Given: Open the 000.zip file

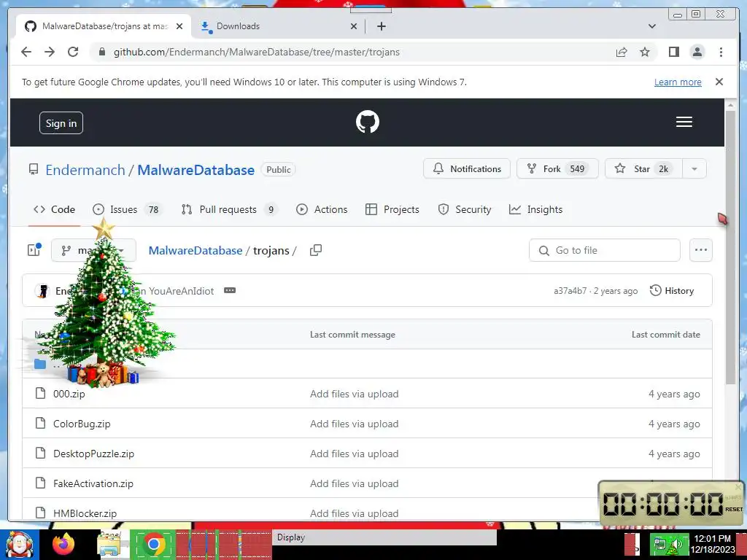Looking at the screenshot, I should (69, 394).
